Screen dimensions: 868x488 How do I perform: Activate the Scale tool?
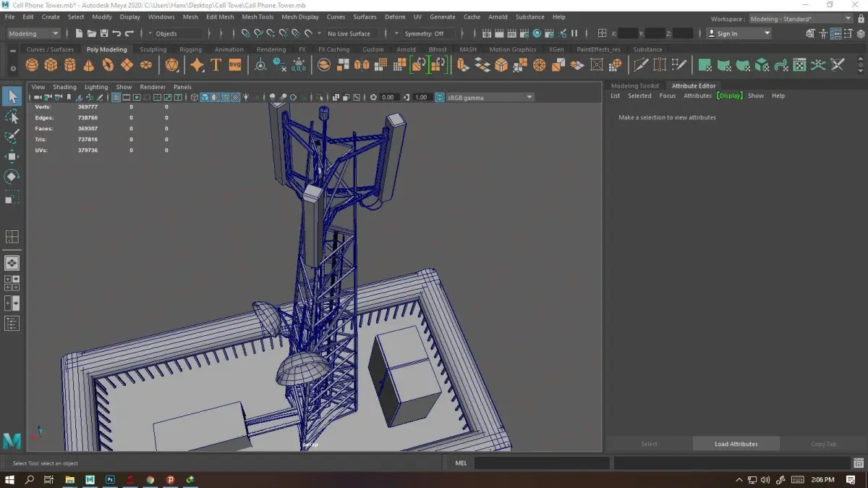12,197
